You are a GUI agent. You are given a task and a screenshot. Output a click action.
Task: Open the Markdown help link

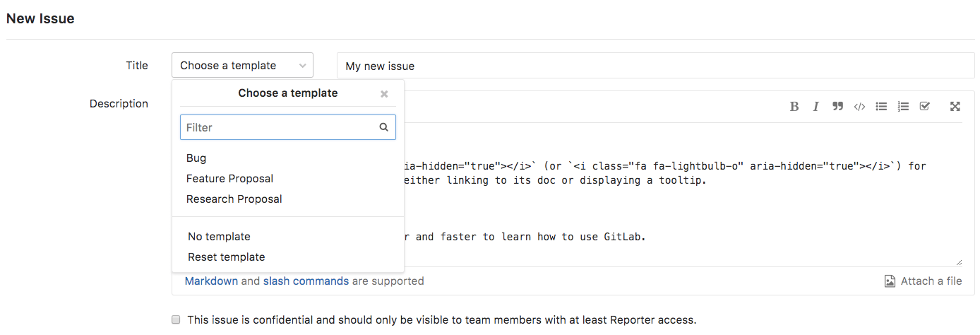(211, 281)
